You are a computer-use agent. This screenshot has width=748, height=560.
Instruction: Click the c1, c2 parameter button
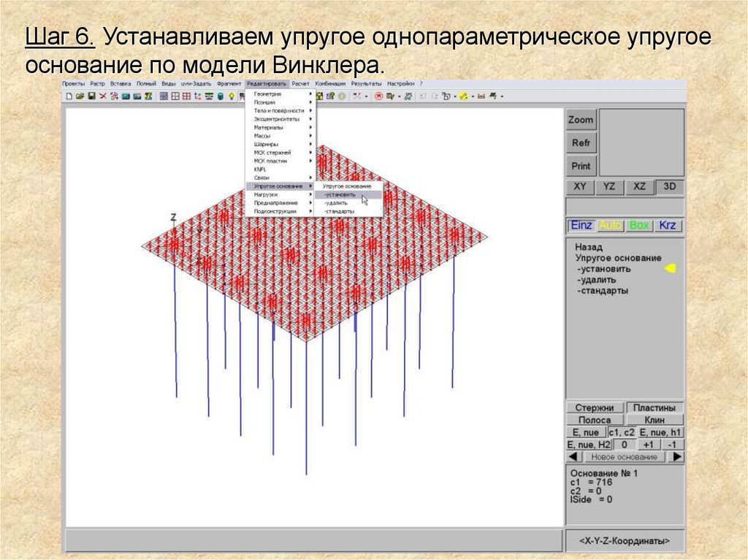pyautogui.click(x=622, y=432)
